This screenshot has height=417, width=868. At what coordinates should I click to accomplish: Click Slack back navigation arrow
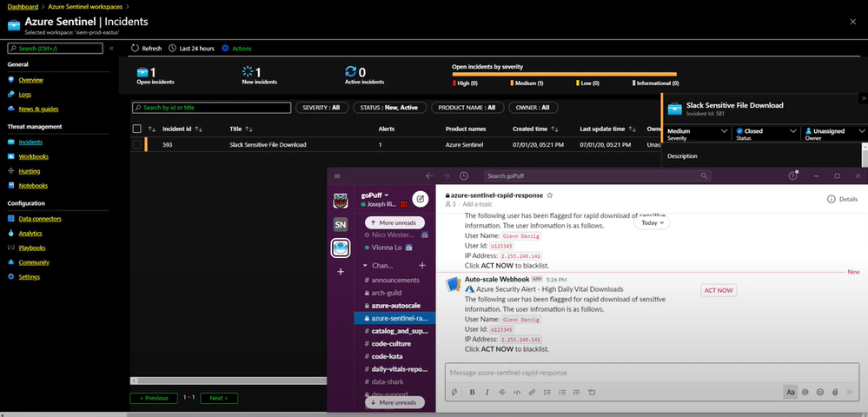429,176
